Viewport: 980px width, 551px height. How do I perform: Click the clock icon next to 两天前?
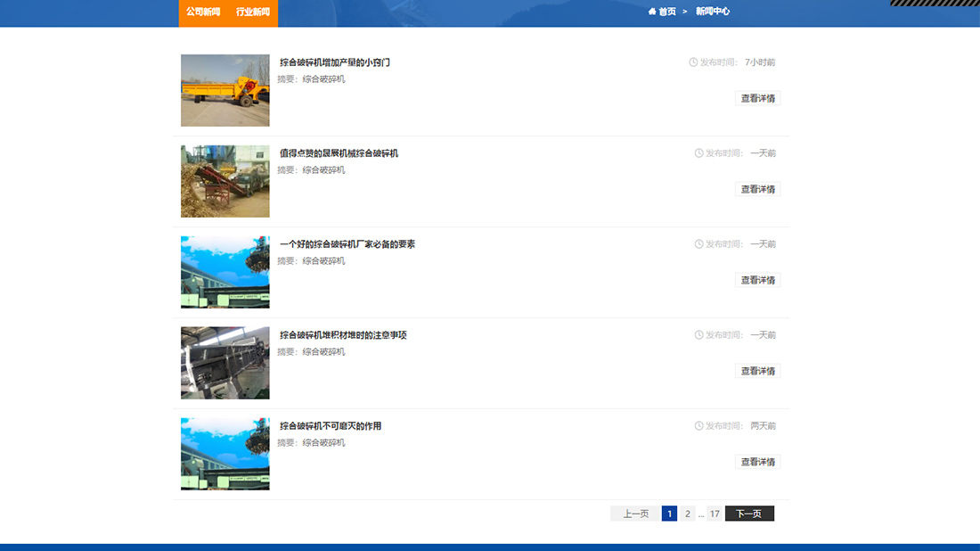tap(698, 426)
